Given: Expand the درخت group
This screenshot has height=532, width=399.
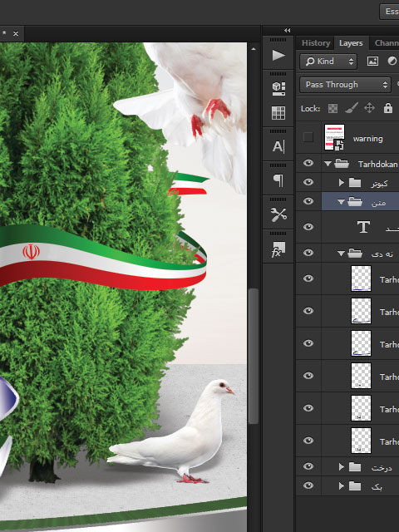Looking at the screenshot, I should (342, 467).
